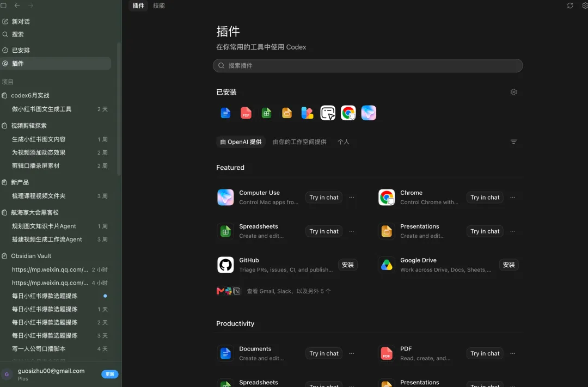Screen dimensions: 588x387
Task: Open the 视频剪辑探索 project
Action: (x=56, y=126)
